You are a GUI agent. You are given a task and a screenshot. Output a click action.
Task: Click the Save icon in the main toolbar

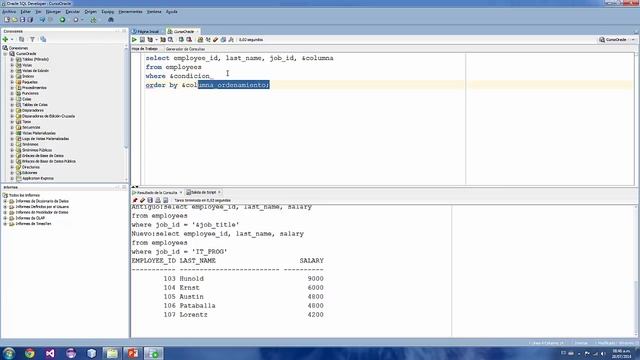click(22, 20)
